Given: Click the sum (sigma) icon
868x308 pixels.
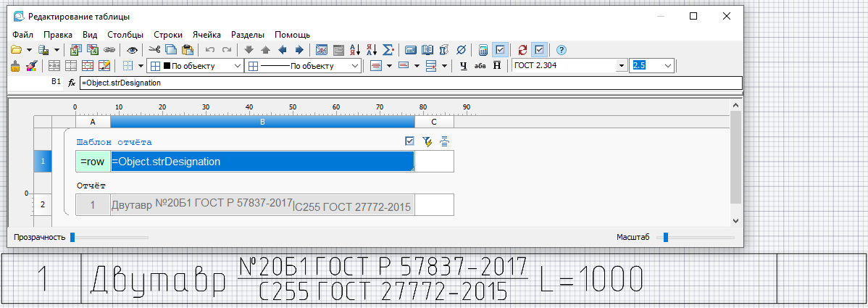Looking at the screenshot, I should click(388, 50).
